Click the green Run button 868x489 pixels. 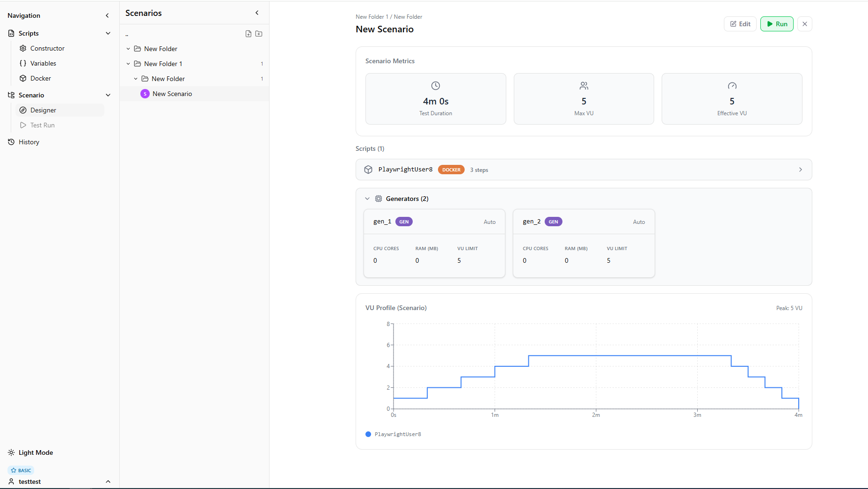tap(777, 24)
